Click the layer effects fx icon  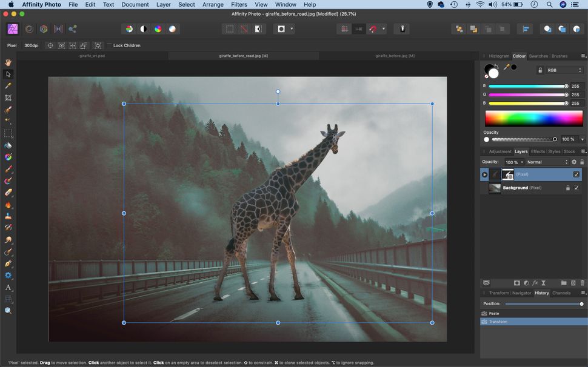535,283
